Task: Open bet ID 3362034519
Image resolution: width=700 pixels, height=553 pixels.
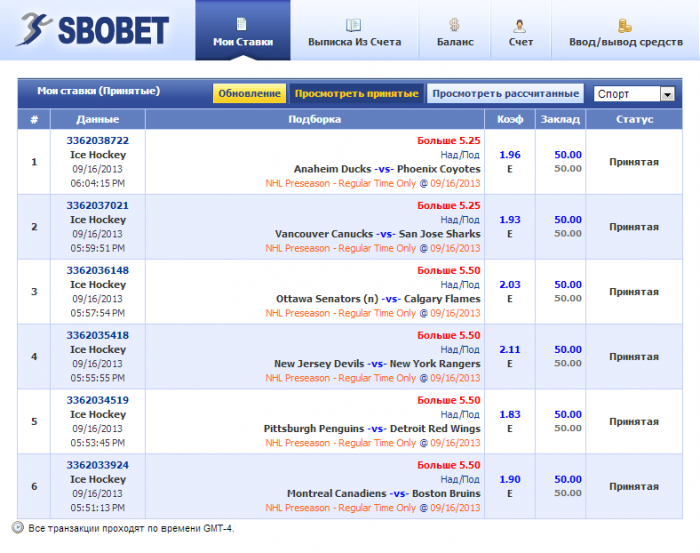Action: tap(98, 400)
